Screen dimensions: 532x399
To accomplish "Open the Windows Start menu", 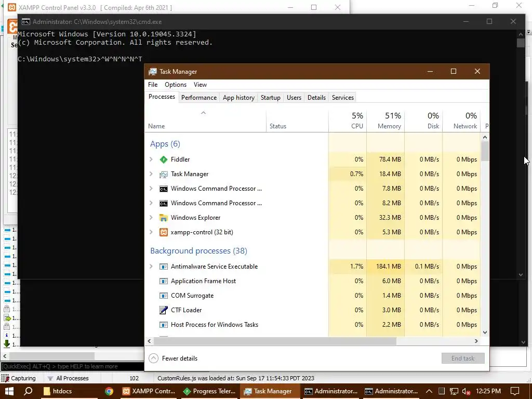I will pyautogui.click(x=9, y=391).
